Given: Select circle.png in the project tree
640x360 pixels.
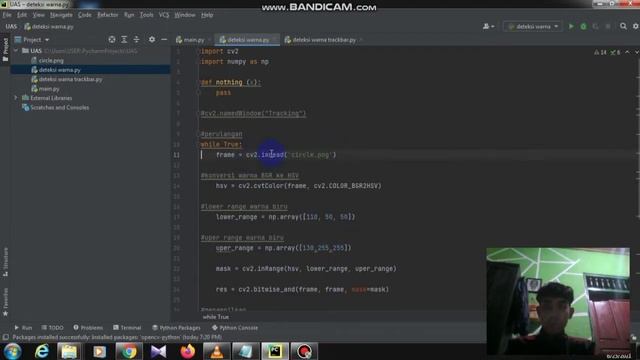Looking at the screenshot, I should (x=51, y=60).
